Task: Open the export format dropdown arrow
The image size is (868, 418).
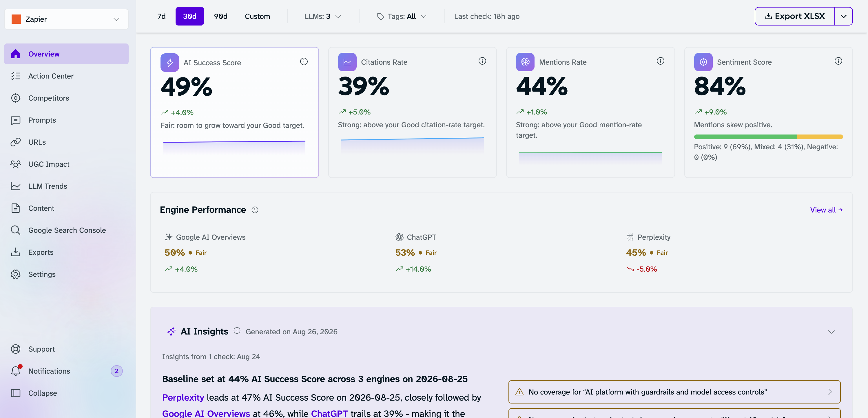Action: [x=843, y=16]
